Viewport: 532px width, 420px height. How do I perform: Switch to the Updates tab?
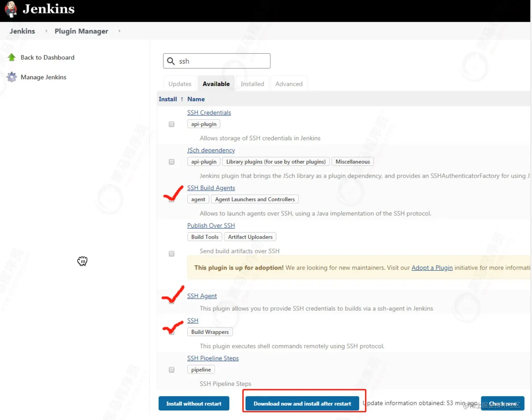click(x=180, y=84)
